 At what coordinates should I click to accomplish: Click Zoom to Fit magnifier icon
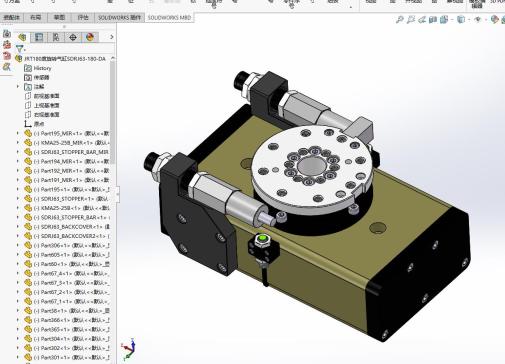(399, 20)
